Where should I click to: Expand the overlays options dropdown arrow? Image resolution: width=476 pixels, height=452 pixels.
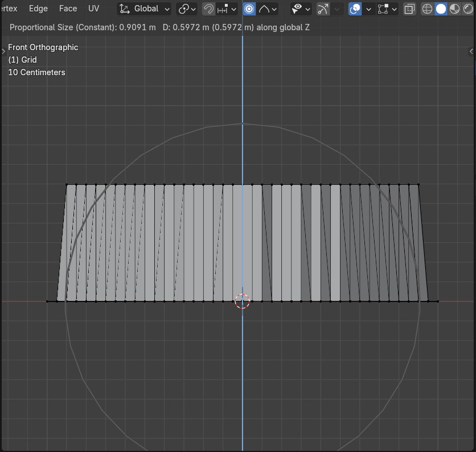[x=368, y=10]
